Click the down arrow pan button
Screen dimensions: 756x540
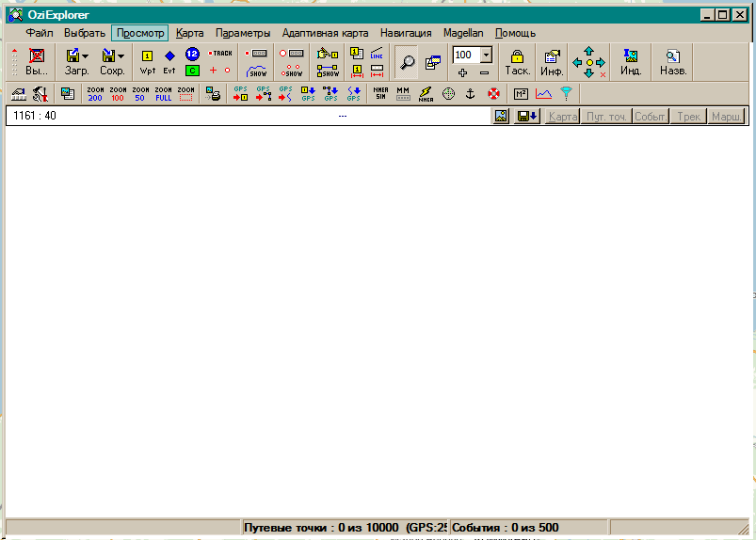pos(588,73)
